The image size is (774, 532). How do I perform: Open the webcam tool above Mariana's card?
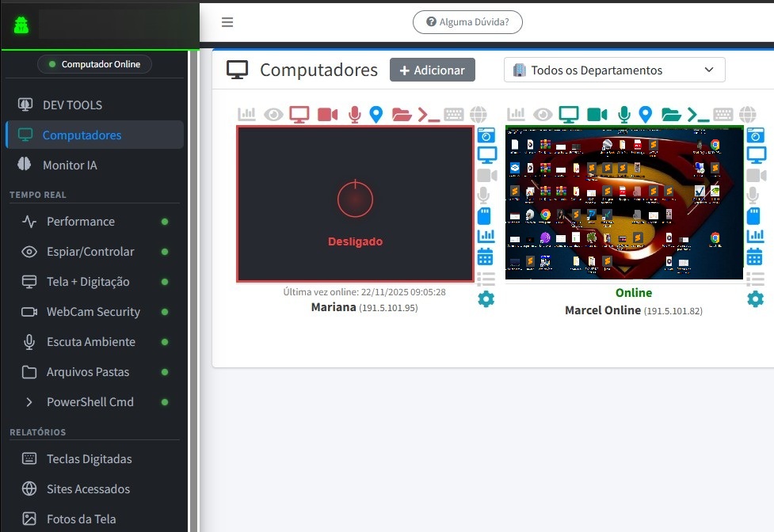coord(326,114)
